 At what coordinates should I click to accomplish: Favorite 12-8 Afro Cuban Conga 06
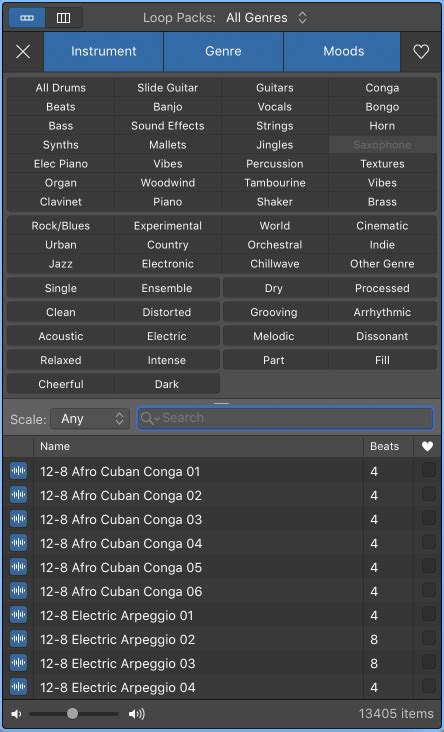coord(429,590)
